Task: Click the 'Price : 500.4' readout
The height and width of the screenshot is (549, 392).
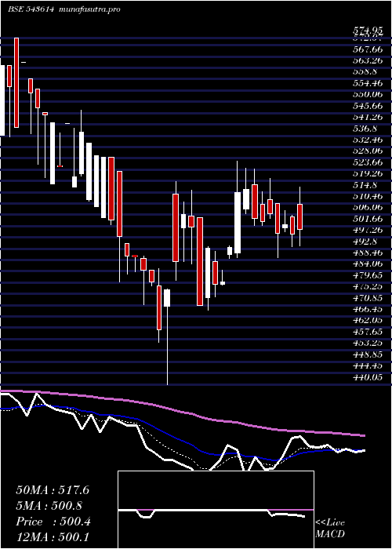Action: point(53,522)
